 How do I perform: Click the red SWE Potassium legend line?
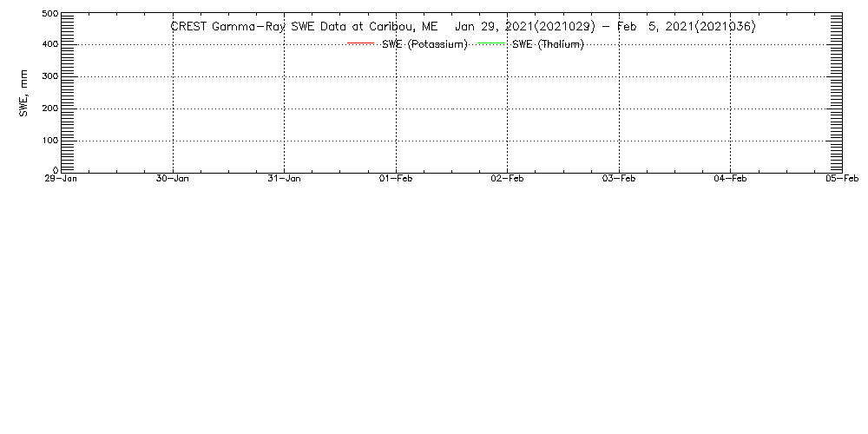point(361,43)
